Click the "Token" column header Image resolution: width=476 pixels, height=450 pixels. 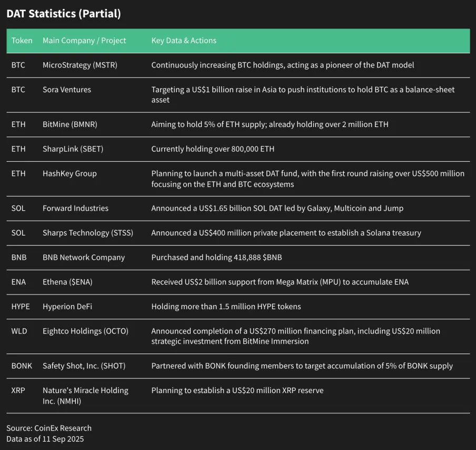click(22, 41)
